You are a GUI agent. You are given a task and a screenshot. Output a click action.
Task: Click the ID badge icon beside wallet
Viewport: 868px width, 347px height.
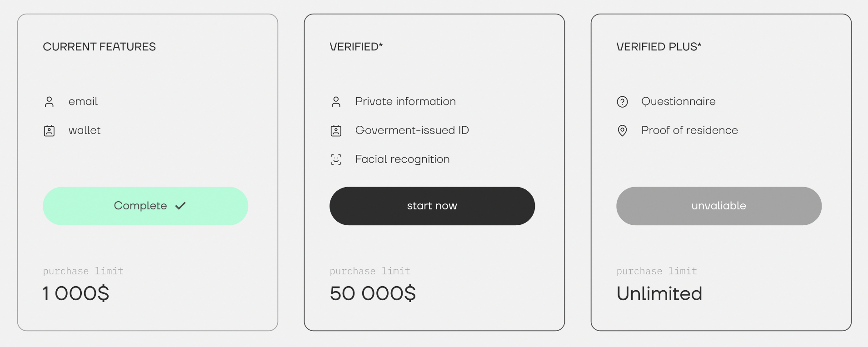(49, 131)
